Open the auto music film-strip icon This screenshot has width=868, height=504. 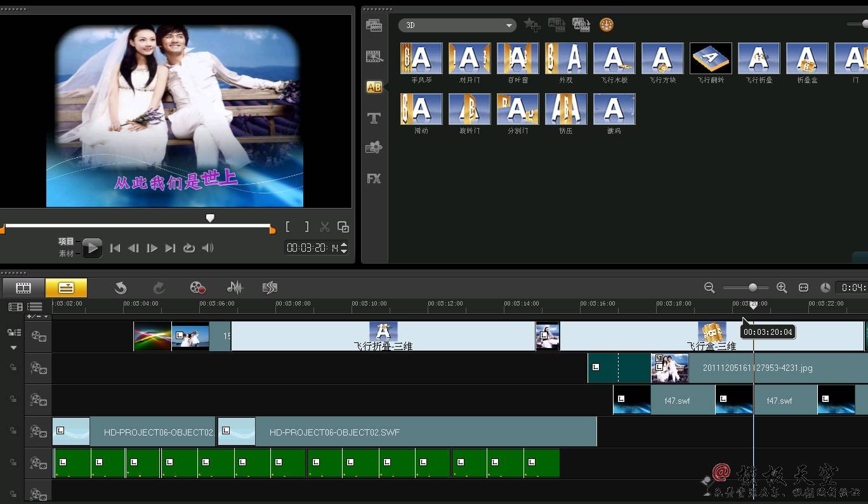tap(270, 288)
